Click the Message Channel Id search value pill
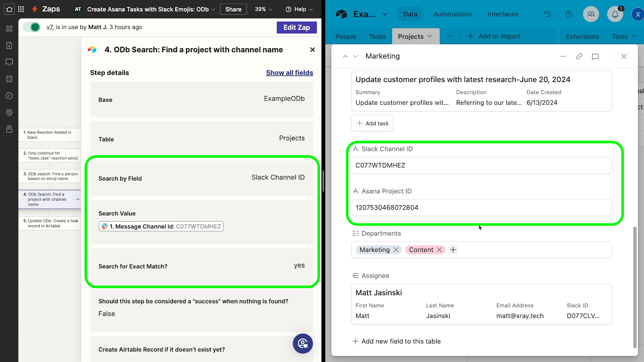The image size is (644, 362). pos(161,226)
